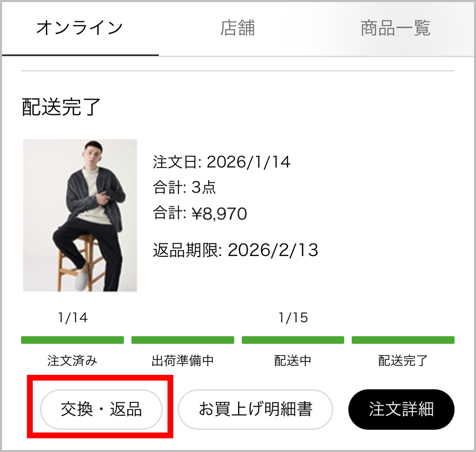Click the green bar above the 配送完了 step
Screen dimensions: 476x452
[403, 340]
